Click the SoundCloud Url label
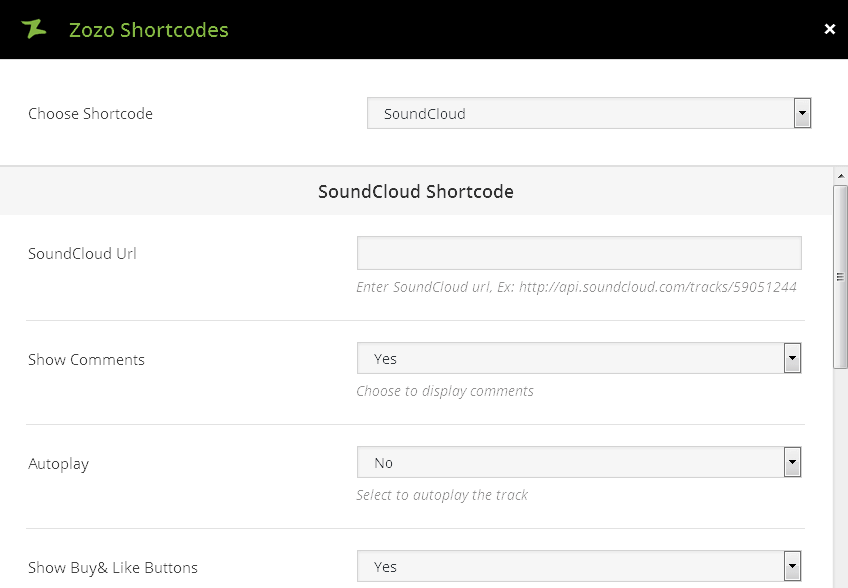848x588 pixels. [82, 254]
